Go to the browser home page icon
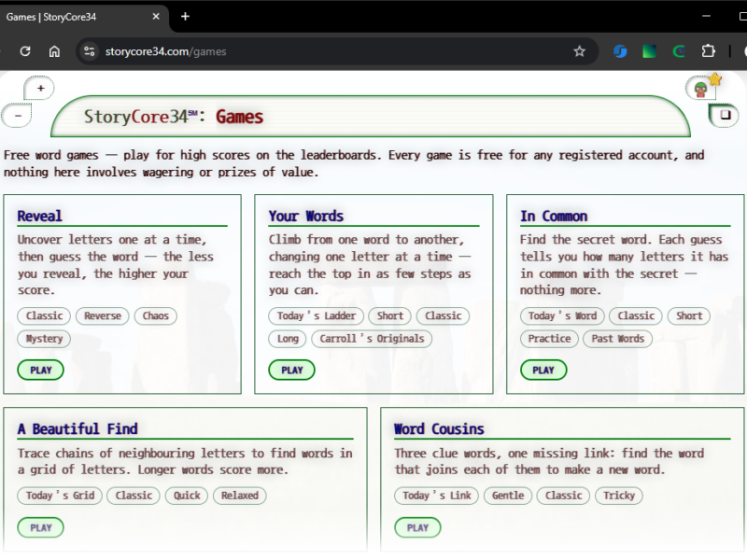 [54, 51]
